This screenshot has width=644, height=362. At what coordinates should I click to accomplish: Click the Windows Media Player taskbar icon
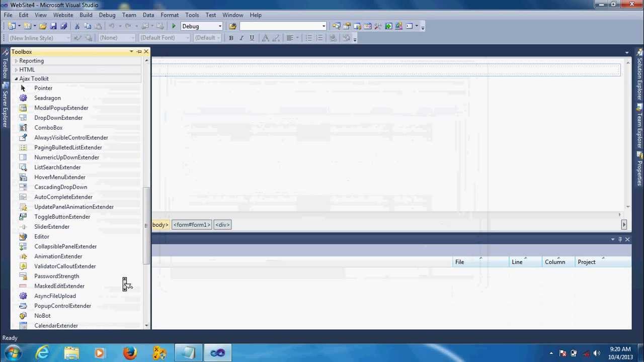[100, 353]
